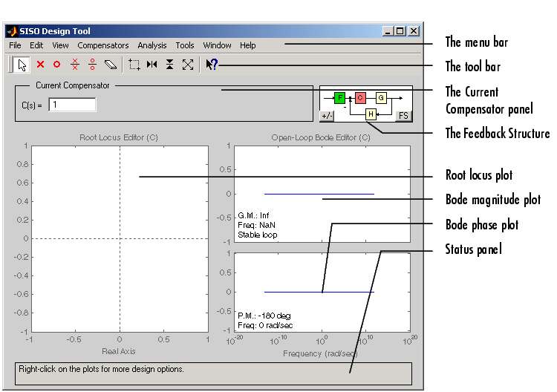Select the eraser delete pole/zero tool

pos(111,65)
